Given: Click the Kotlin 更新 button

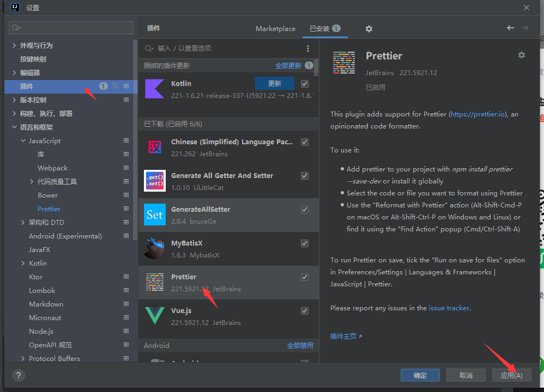Looking at the screenshot, I should click(x=274, y=83).
